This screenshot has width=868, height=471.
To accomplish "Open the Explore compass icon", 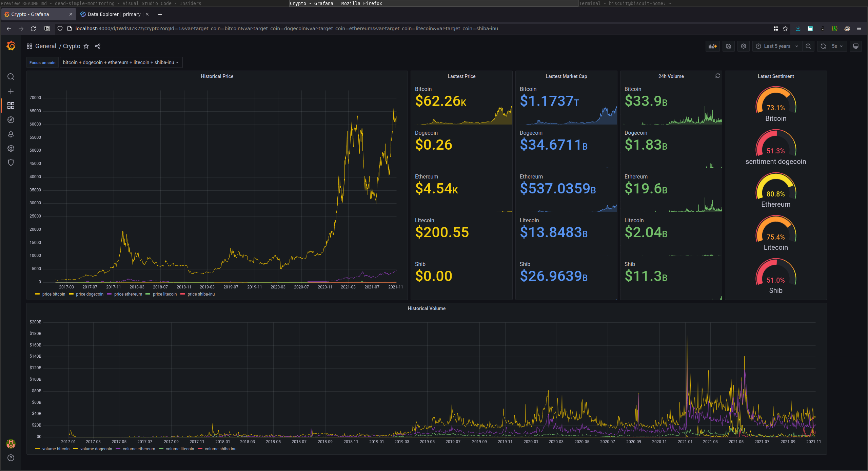I will pos(11,120).
